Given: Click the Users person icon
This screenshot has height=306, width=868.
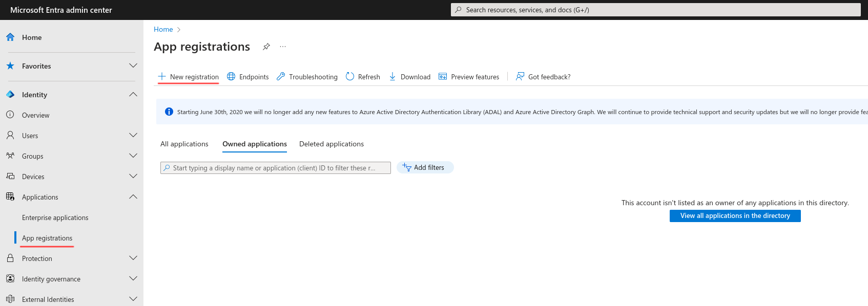Looking at the screenshot, I should (10, 135).
